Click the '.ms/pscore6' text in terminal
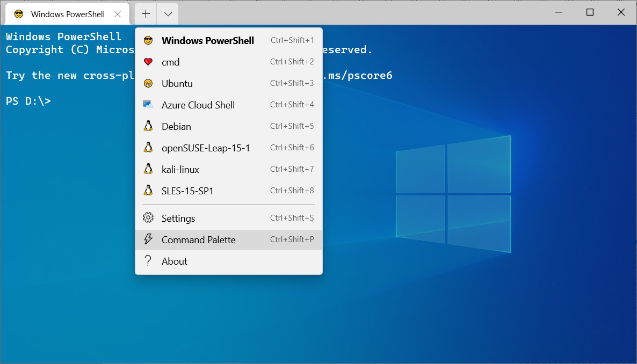The image size is (637, 364). click(358, 76)
